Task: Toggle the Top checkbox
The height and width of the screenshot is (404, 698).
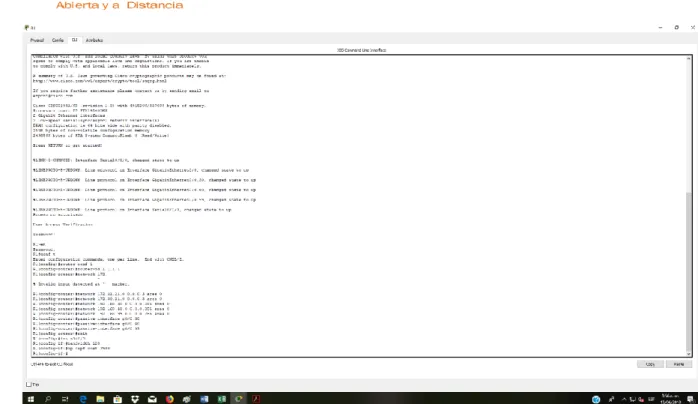Action: click(x=29, y=384)
